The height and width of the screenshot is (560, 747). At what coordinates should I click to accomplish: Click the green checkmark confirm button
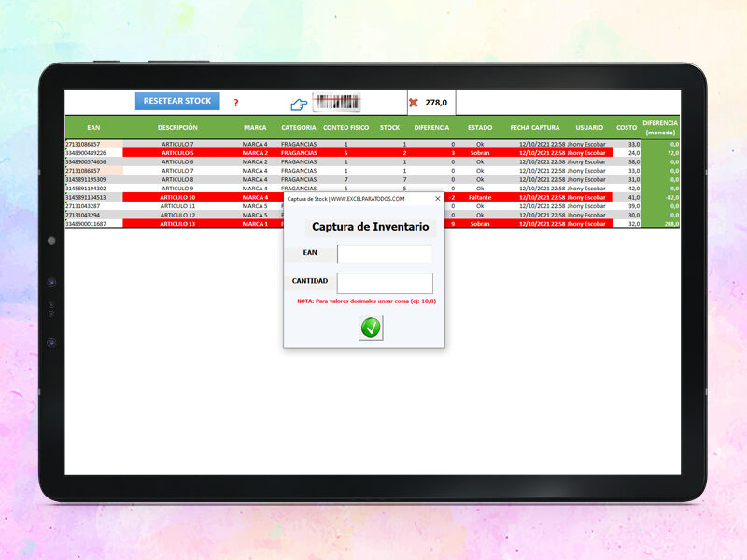click(371, 328)
